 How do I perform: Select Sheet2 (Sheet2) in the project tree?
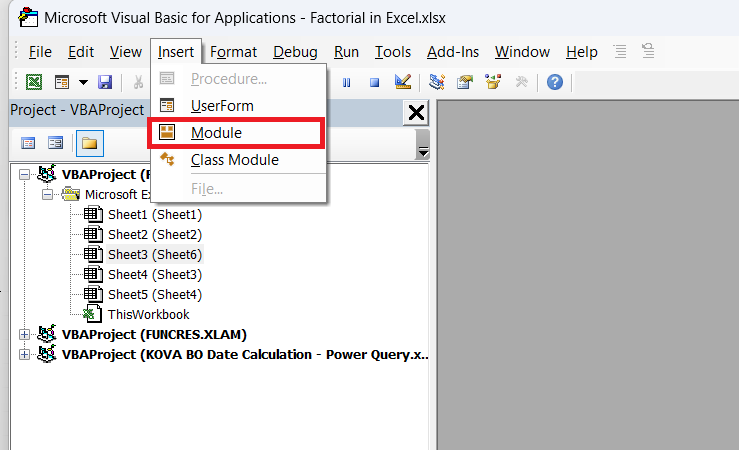[x=155, y=235]
